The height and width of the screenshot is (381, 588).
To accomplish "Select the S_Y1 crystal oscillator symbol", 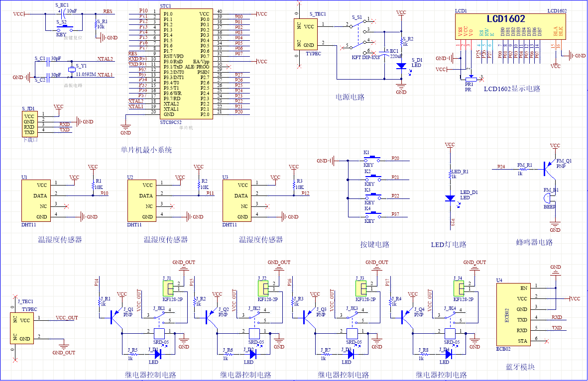I will [x=72, y=70].
